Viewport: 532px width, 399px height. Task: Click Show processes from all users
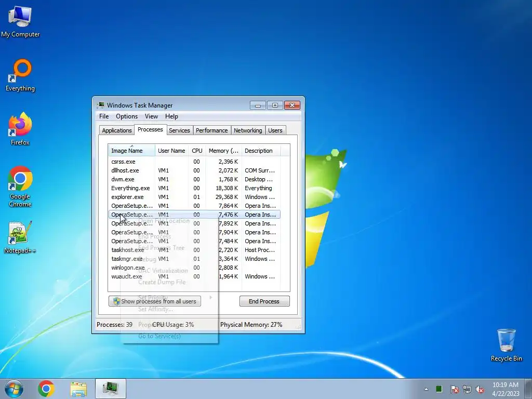coord(155,301)
